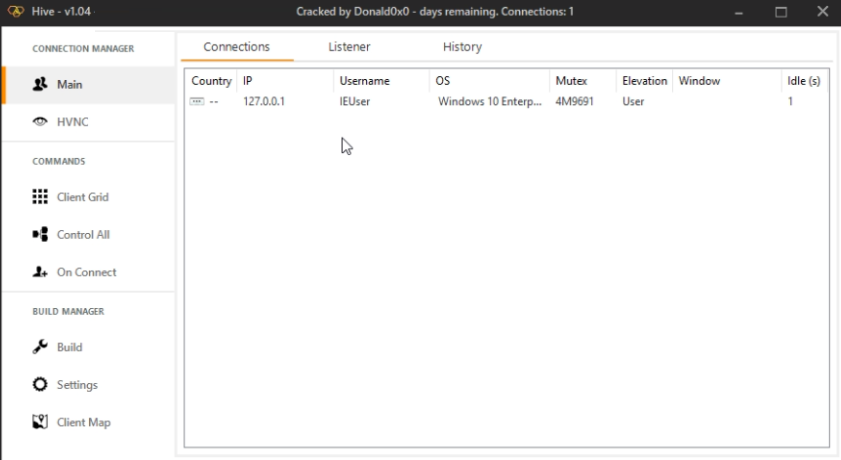This screenshot has width=841, height=460.
Task: Click the Hive logo in title bar
Action: coord(14,11)
